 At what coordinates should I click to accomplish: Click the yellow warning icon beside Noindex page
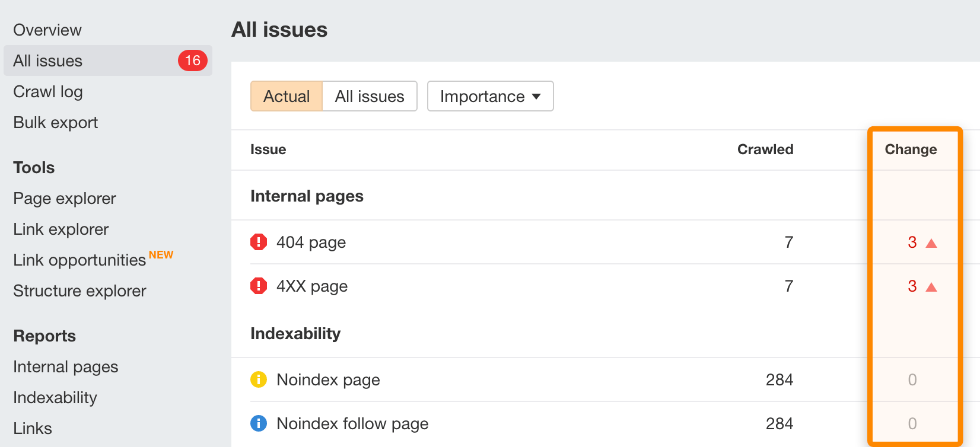[x=259, y=379]
